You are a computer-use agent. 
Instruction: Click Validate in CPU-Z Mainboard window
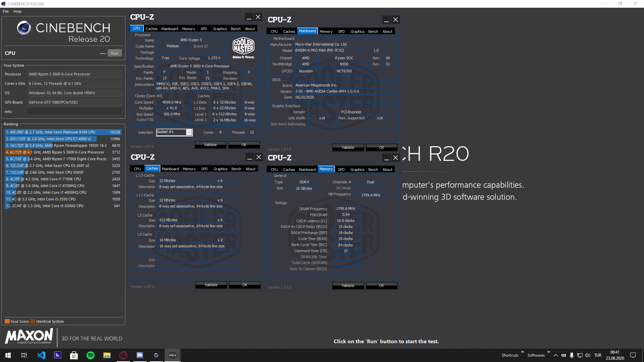(348, 147)
